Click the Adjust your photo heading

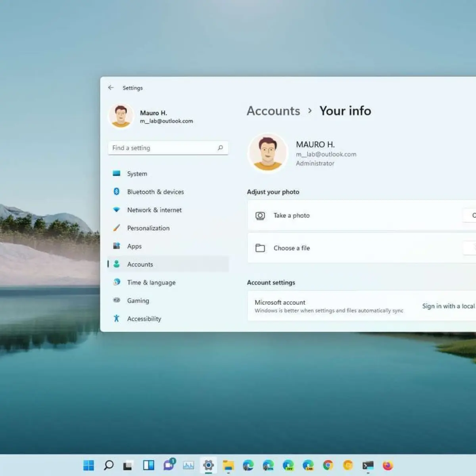(x=273, y=192)
